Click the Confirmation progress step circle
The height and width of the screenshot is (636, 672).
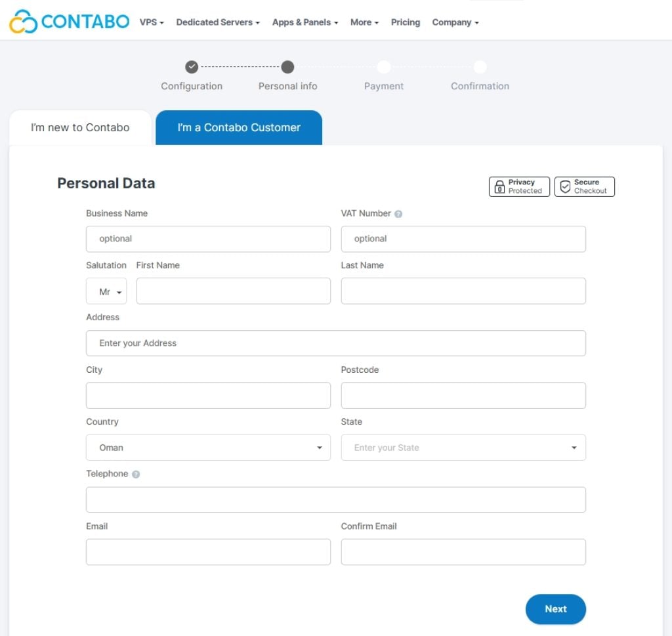point(480,67)
